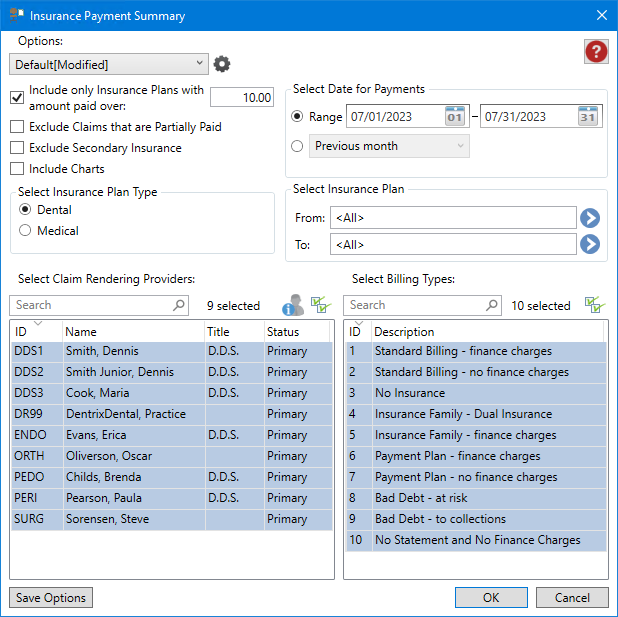
Task: Click select-all icon for rendering providers
Action: [x=321, y=305]
